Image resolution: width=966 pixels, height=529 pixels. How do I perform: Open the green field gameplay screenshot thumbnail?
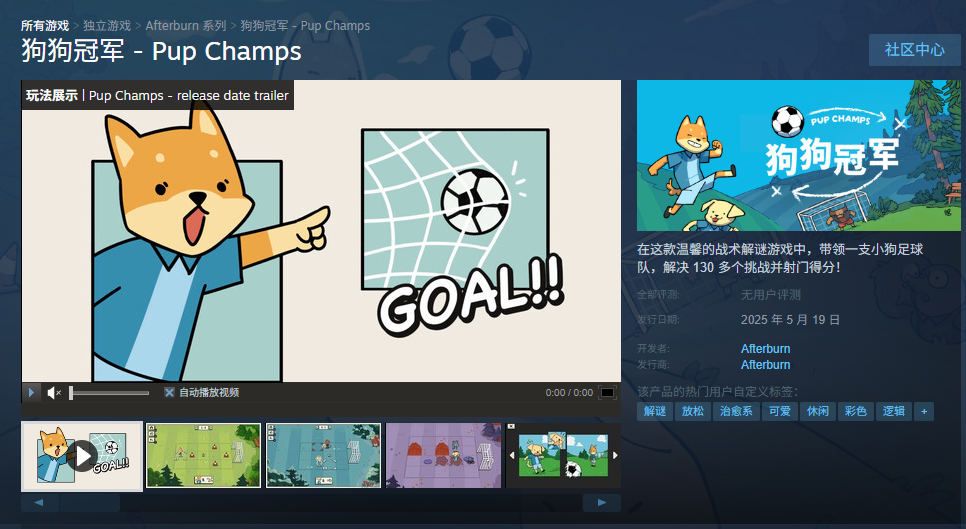pyautogui.click(x=204, y=455)
